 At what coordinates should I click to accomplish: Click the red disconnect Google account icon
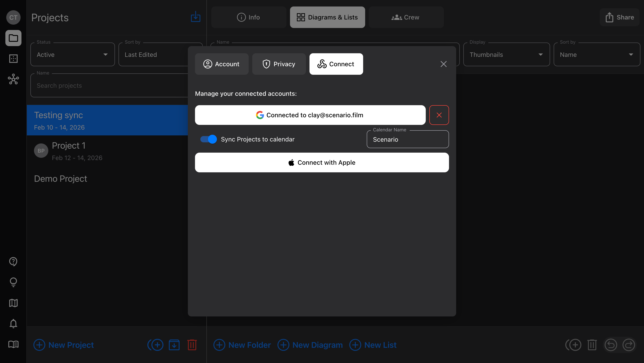coord(439,115)
